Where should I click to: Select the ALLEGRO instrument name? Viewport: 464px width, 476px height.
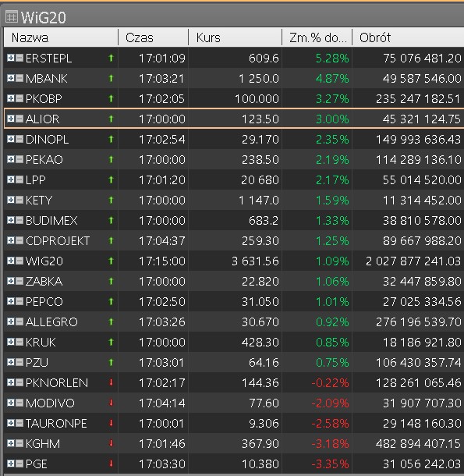(x=51, y=321)
